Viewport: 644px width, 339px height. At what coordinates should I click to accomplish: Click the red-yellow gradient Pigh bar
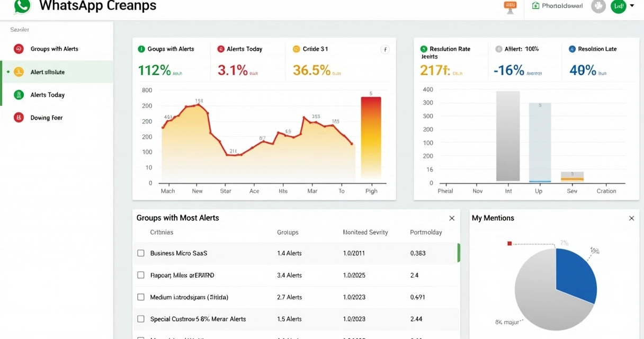click(371, 138)
